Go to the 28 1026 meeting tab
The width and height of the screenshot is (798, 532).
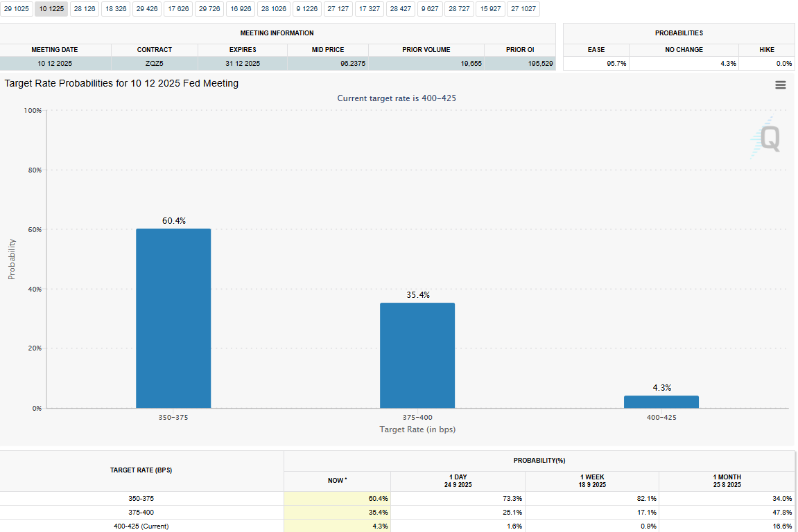click(274, 9)
